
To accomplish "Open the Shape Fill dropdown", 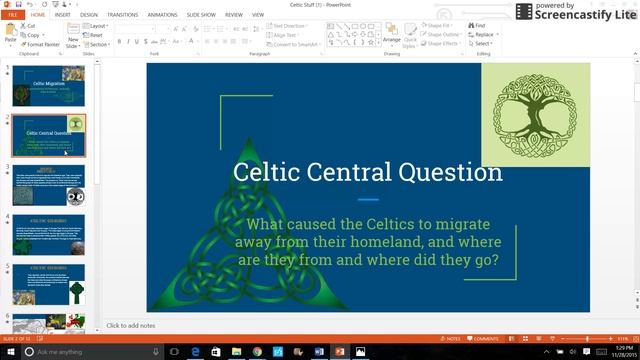I will pyautogui.click(x=437, y=25).
